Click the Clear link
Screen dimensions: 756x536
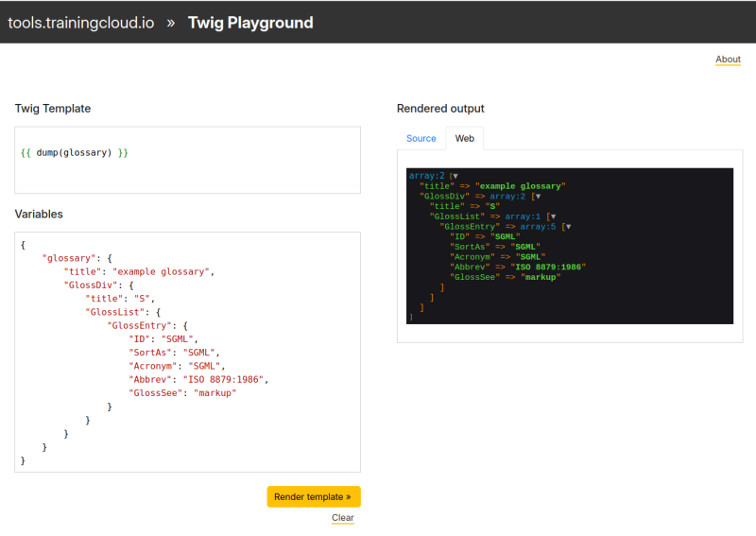tap(342, 518)
